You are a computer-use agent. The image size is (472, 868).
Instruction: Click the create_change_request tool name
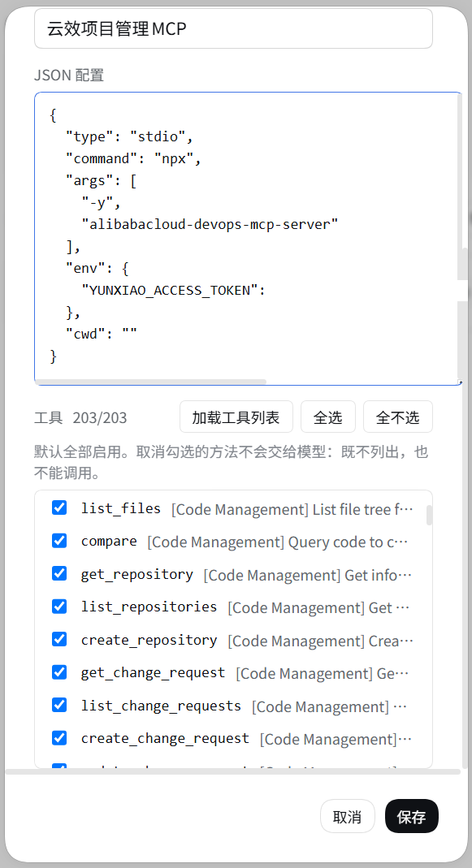(165, 739)
